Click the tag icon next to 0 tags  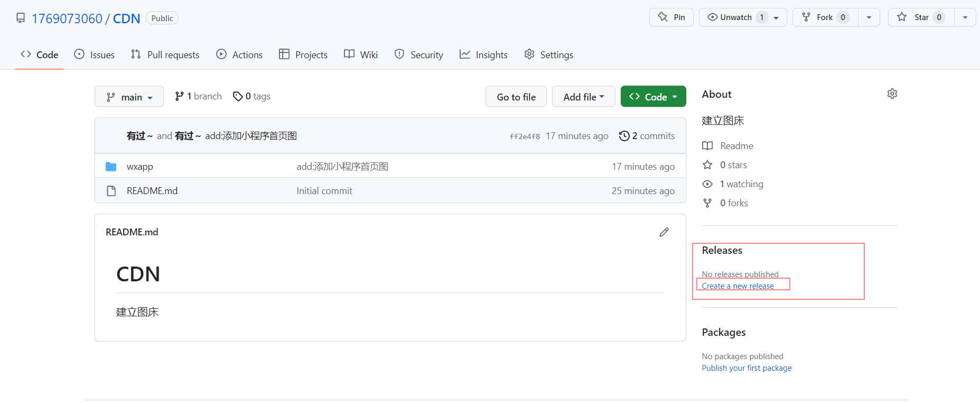[x=238, y=96]
